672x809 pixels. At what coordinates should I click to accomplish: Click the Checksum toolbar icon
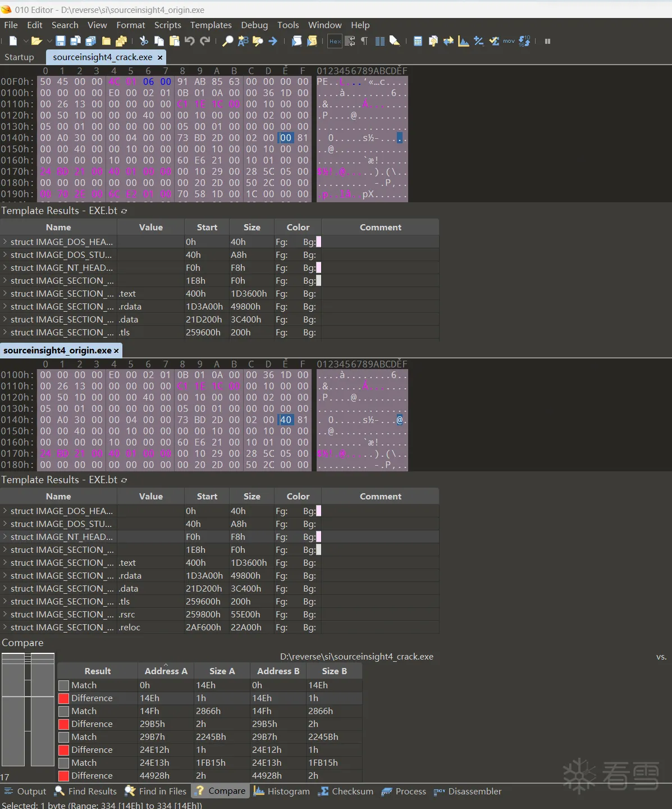[494, 41]
